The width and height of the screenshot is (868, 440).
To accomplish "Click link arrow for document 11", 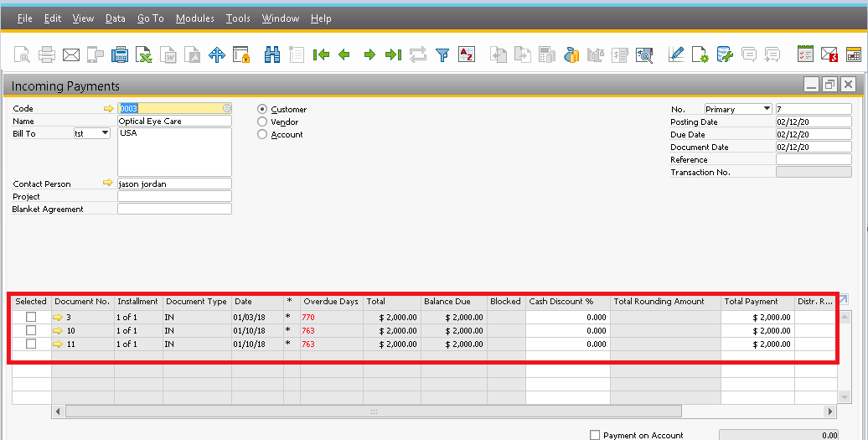I will tap(58, 344).
